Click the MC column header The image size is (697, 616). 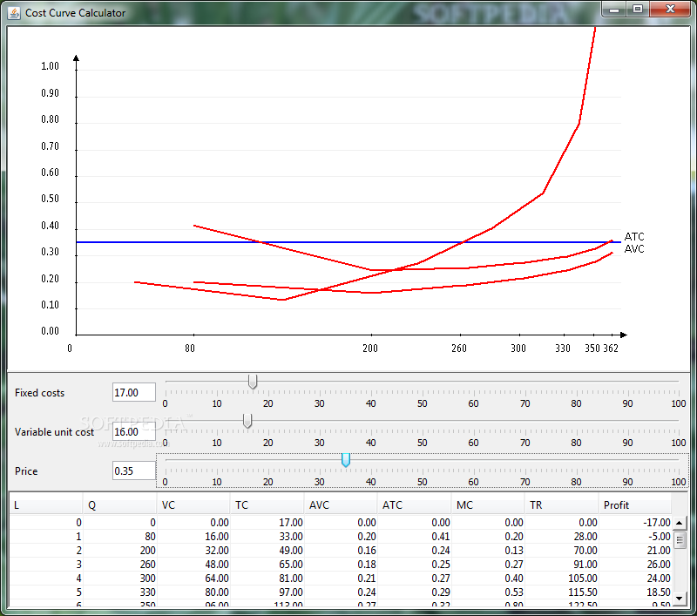[488, 504]
